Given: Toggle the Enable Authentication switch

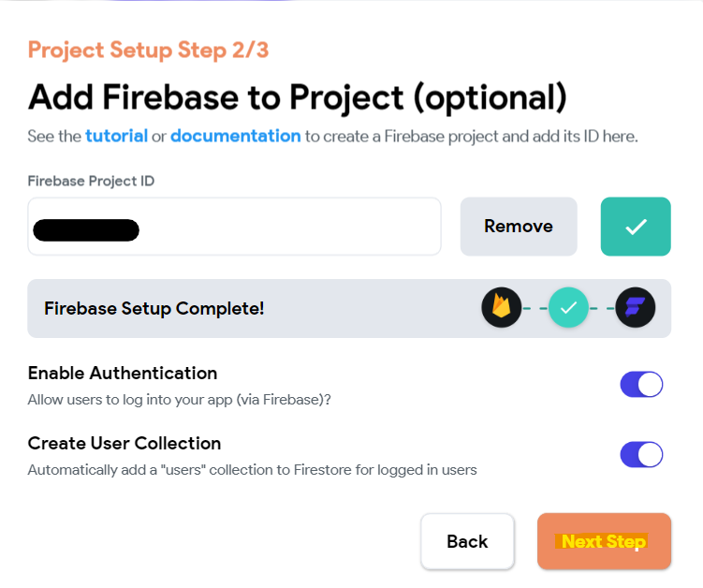Looking at the screenshot, I should (x=641, y=385).
